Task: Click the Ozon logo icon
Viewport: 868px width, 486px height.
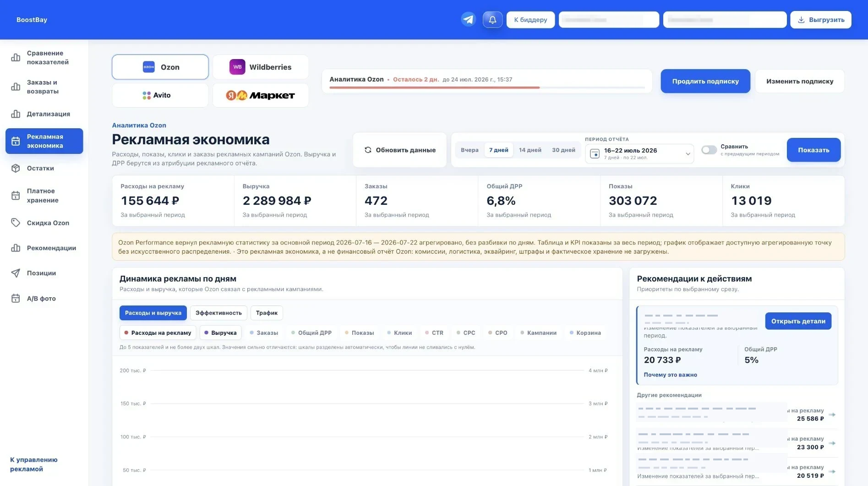Action: [x=149, y=67]
